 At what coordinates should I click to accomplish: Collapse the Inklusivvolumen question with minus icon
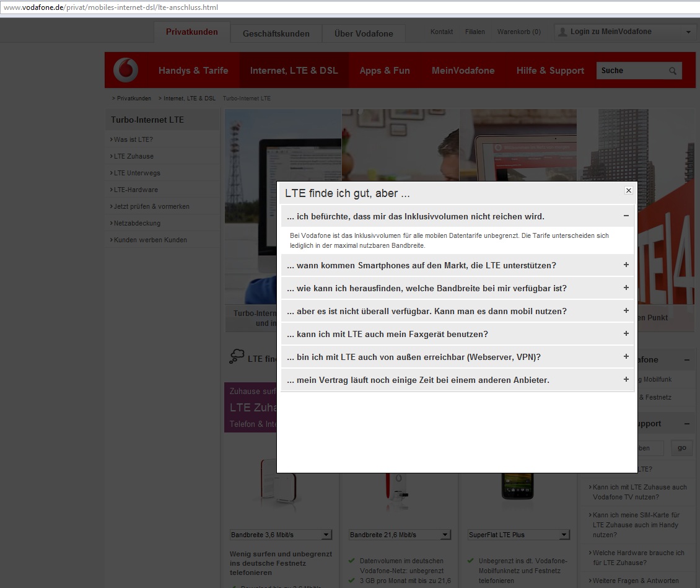(626, 216)
